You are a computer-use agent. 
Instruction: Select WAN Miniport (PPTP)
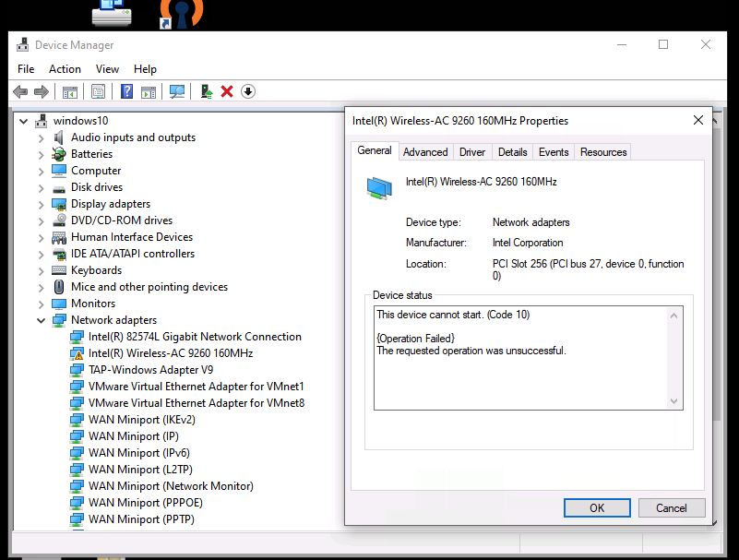[x=141, y=519]
